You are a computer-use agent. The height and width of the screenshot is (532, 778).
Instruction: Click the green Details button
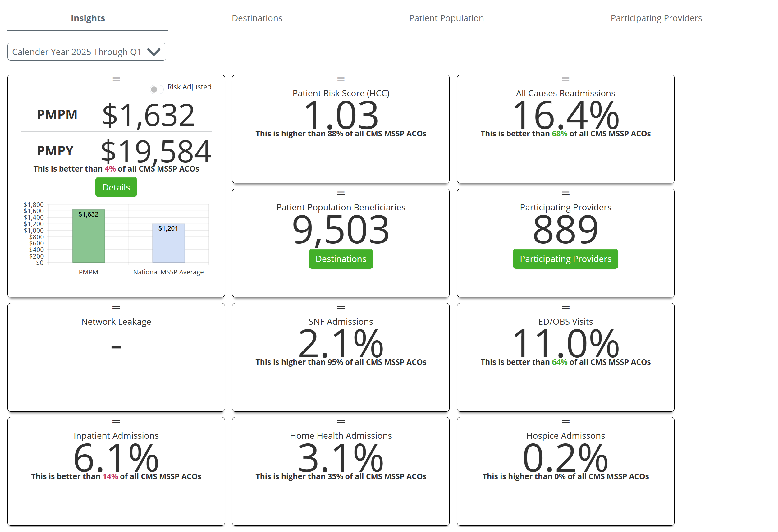click(116, 187)
